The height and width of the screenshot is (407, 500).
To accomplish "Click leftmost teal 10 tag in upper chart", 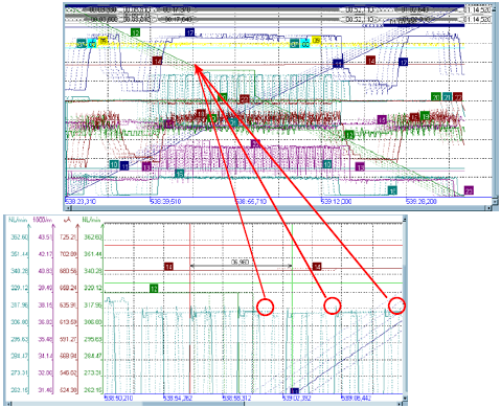I will (114, 164).
